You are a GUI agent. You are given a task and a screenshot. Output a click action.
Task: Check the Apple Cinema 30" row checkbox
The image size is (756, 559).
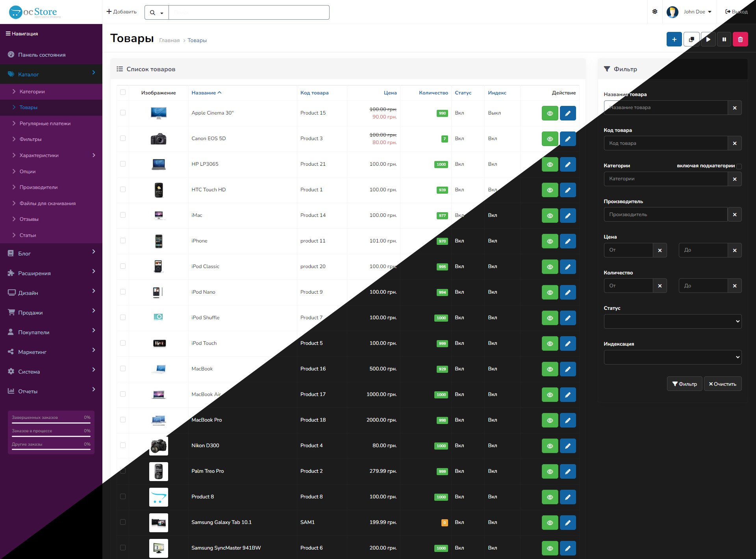123,113
